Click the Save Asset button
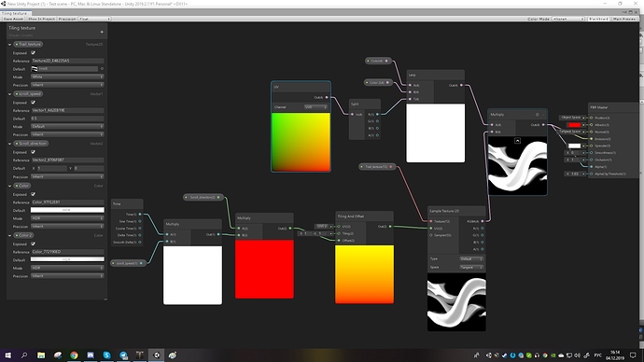 click(14, 19)
